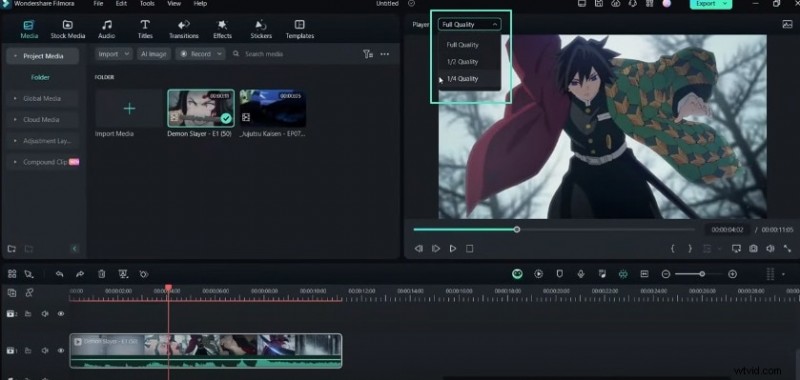
Task: Open the Titles tab
Action: [145, 30]
